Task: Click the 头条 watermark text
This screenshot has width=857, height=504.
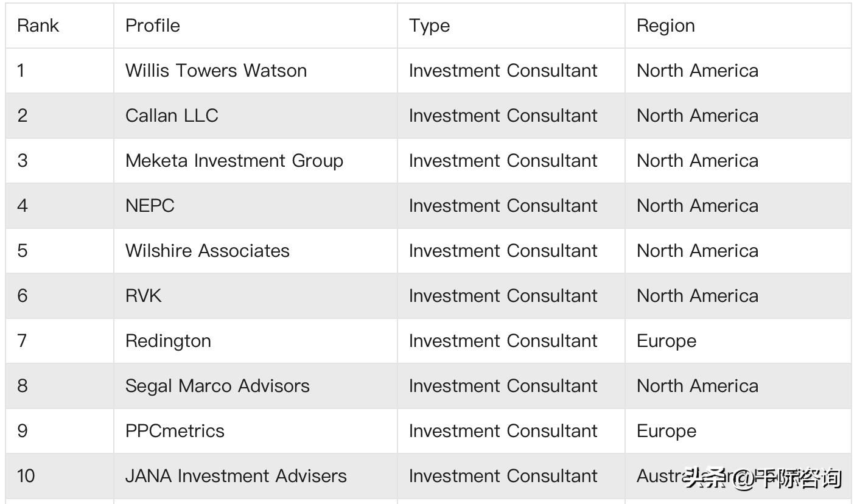Action: point(706,478)
